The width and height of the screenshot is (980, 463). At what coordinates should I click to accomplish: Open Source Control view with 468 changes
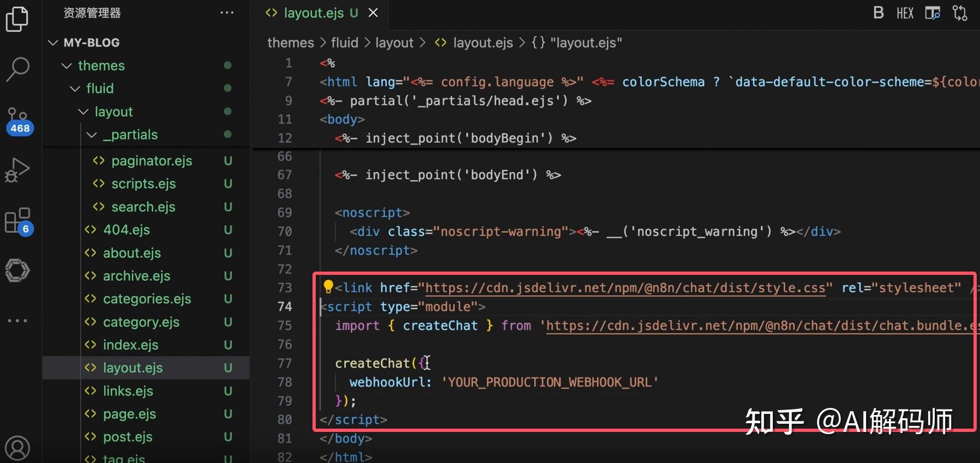tap(19, 121)
